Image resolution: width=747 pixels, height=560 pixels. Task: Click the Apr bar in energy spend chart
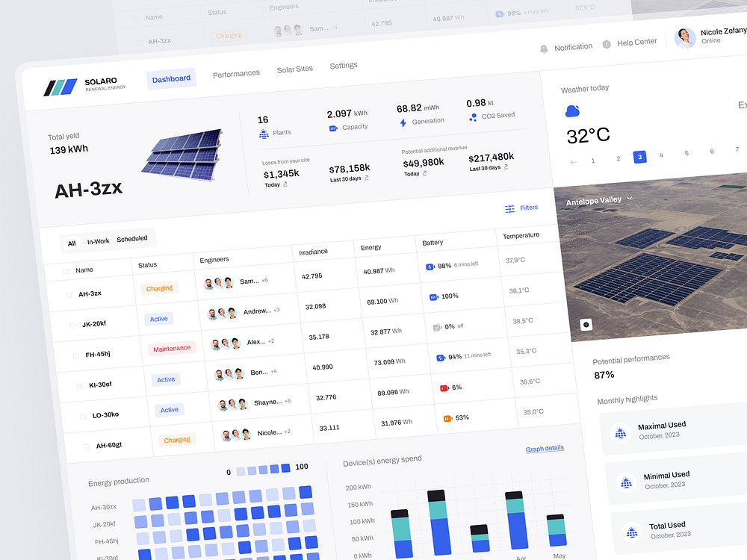point(516,520)
